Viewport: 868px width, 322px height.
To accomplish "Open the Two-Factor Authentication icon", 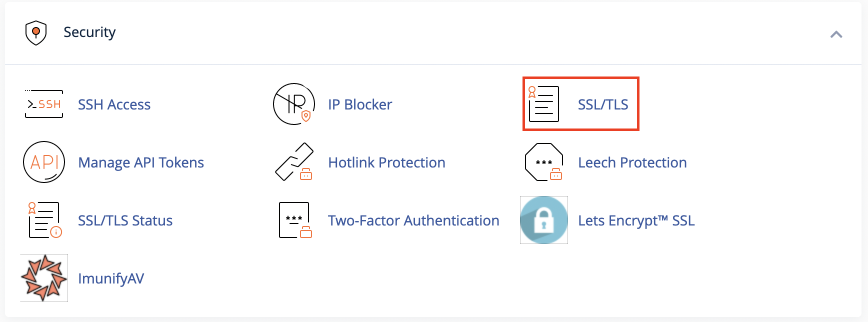I will pos(295,220).
